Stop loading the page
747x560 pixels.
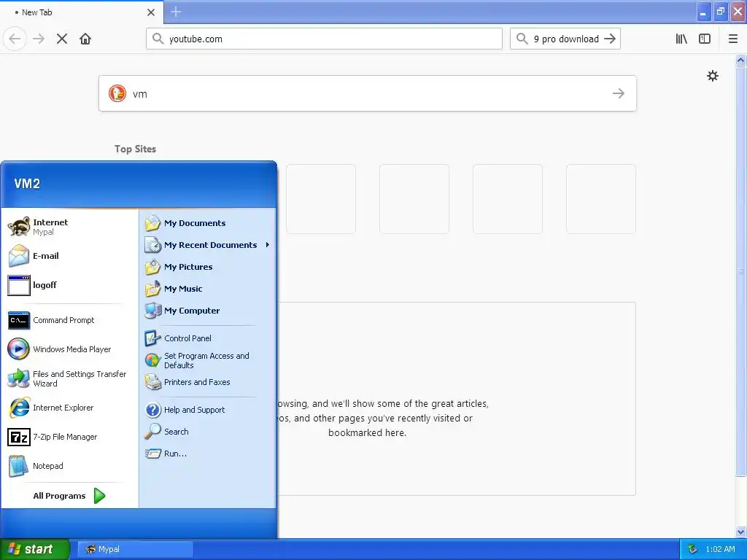pyautogui.click(x=62, y=39)
